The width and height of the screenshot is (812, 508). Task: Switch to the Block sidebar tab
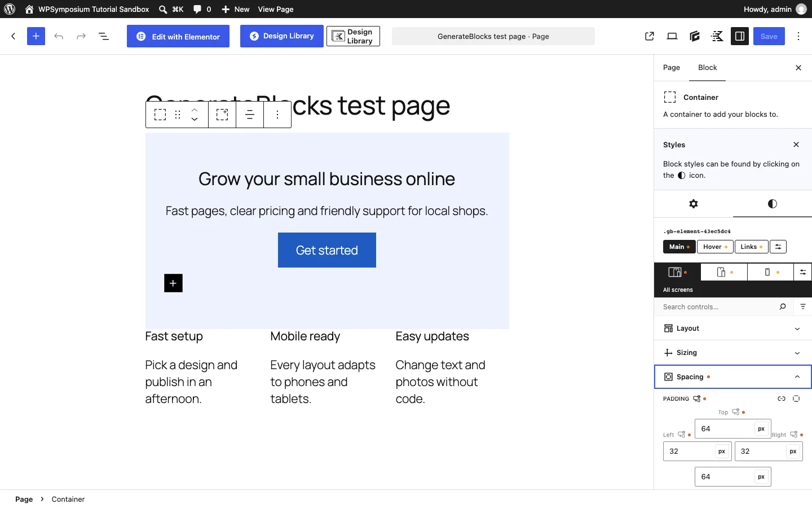pyautogui.click(x=708, y=68)
